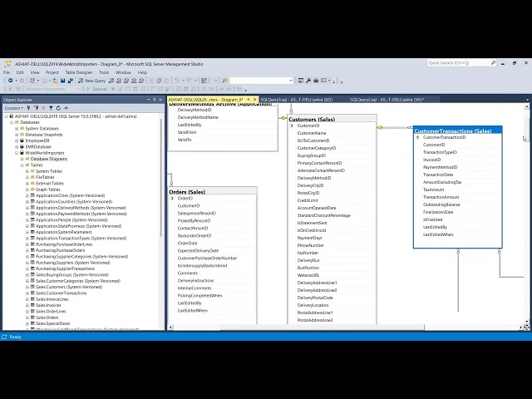The width and height of the screenshot is (532, 399).
Task: Click the New Query toolbar button
Action: click(x=91, y=81)
